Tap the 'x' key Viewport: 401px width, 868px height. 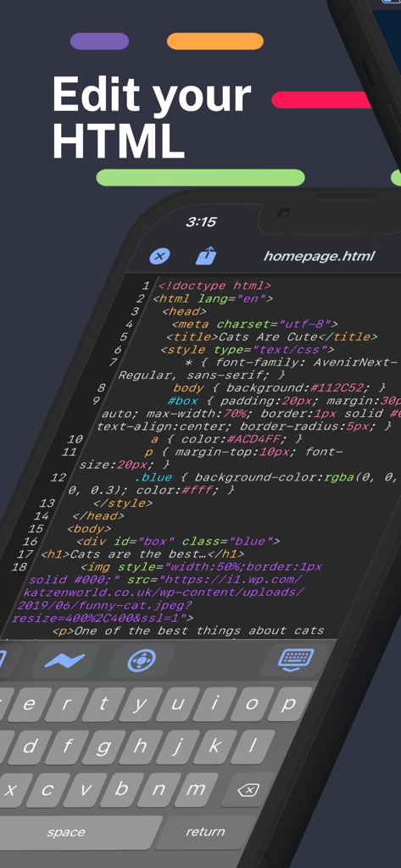[x=10, y=791]
